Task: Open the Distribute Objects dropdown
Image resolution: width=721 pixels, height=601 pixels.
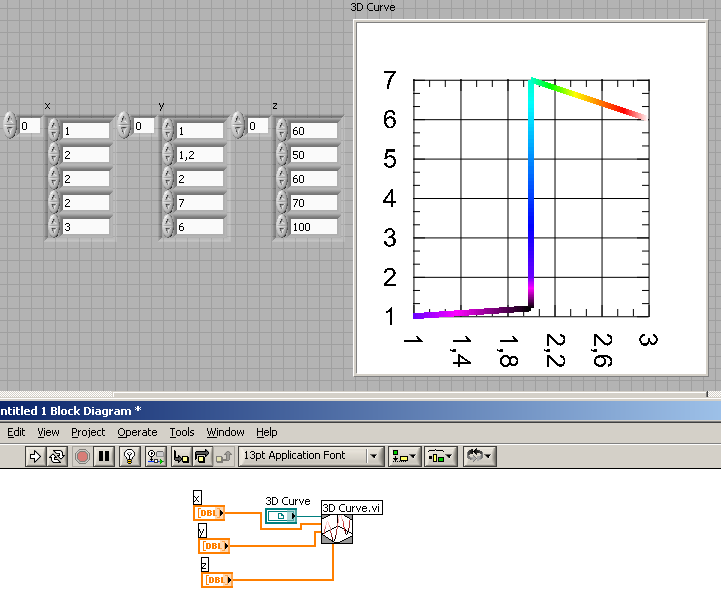Action: point(440,456)
